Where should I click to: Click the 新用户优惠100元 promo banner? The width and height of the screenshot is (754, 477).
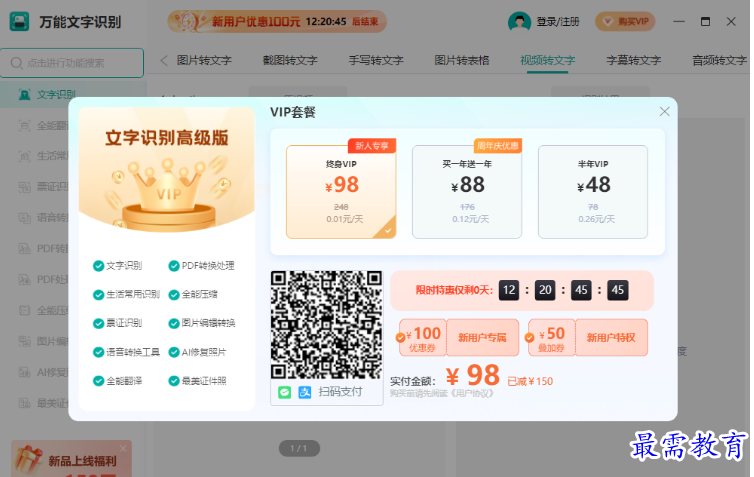coord(277,22)
